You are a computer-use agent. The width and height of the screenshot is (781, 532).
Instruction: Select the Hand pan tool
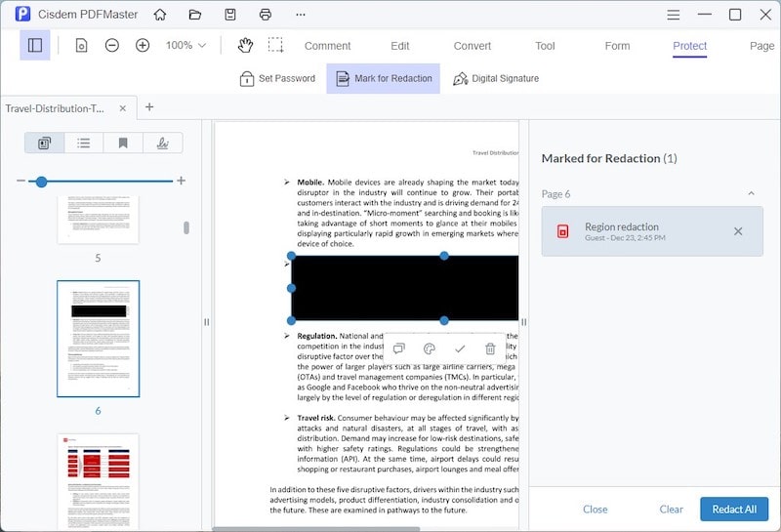(245, 45)
